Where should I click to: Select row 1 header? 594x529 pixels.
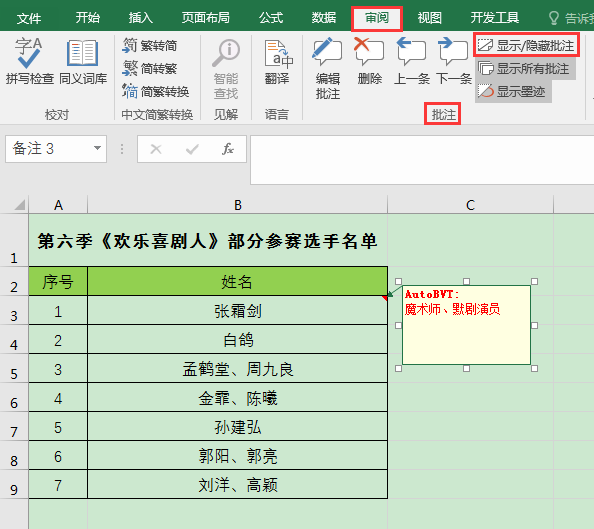tap(14, 240)
